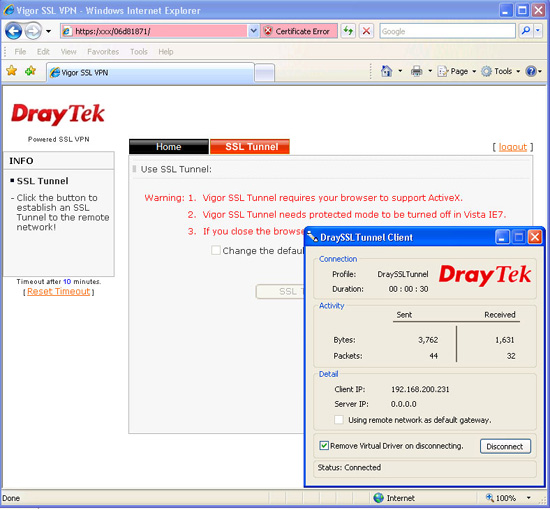Click the DrayTek logo on the page

pyautogui.click(x=58, y=114)
